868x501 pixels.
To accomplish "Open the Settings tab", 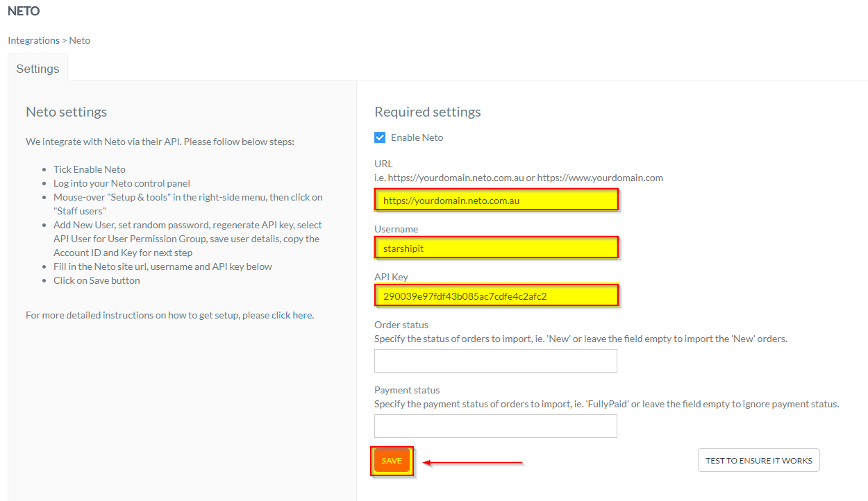I will 37,69.
